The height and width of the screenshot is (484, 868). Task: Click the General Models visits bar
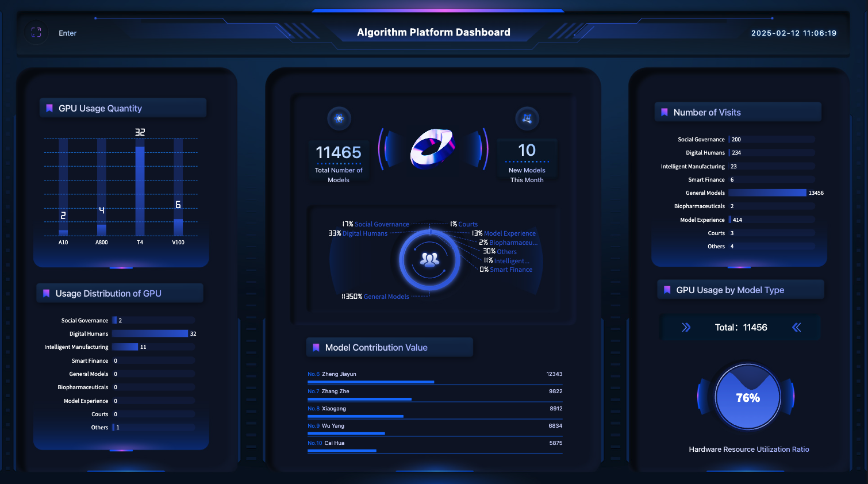tap(767, 193)
